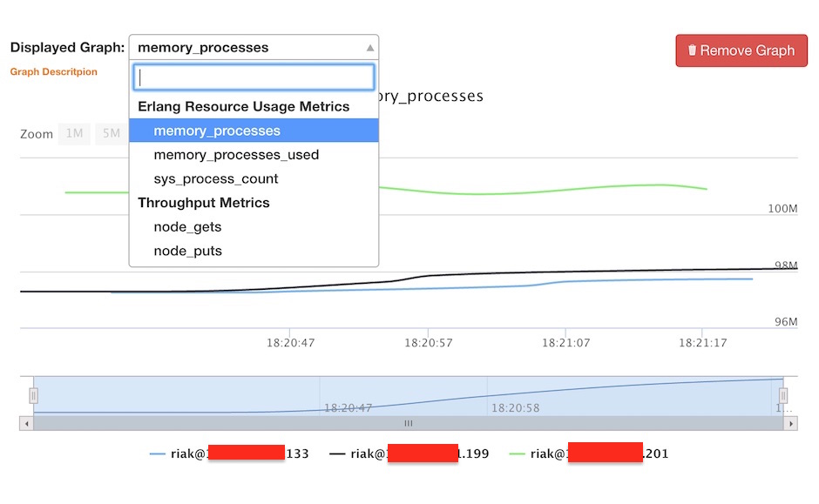Screen dimensions: 819x504
Task: Collapse the graph selector via its arrow icon
Action: click(x=369, y=46)
